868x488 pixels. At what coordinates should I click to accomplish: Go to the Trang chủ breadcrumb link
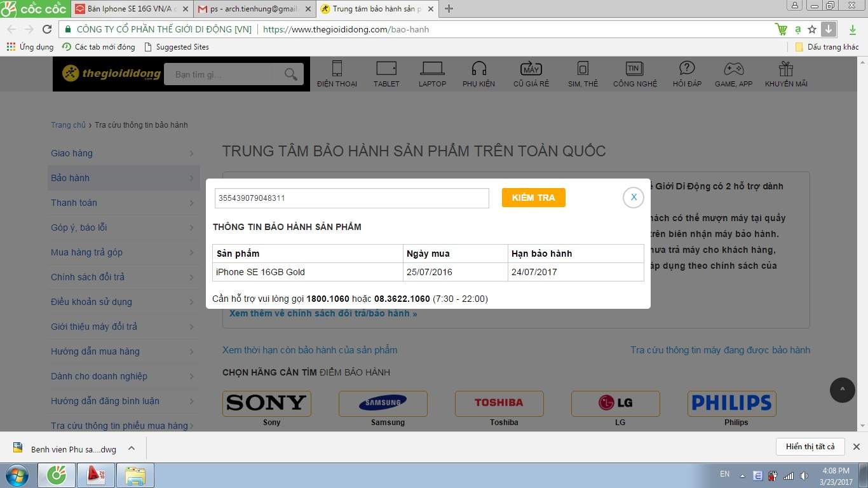point(68,125)
